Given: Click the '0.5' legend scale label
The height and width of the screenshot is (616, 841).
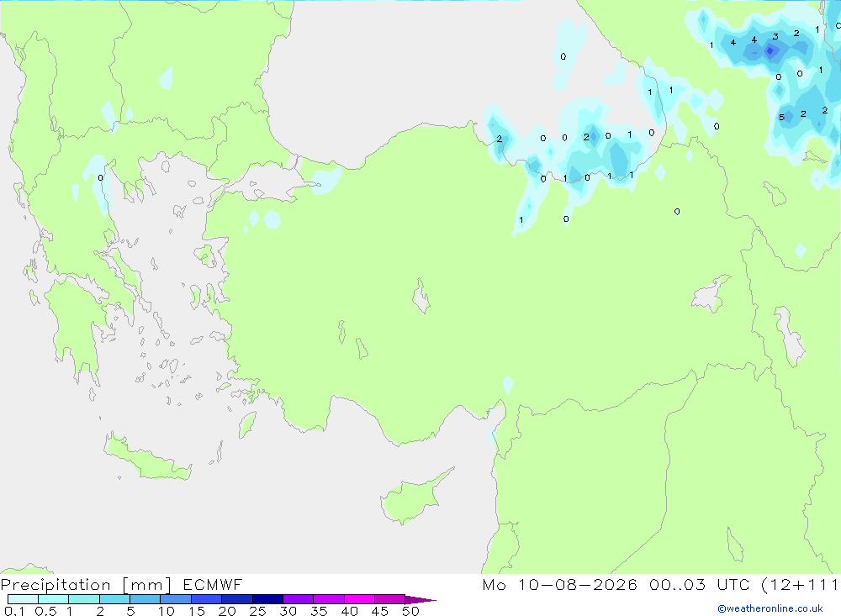Looking at the screenshot, I should click(45, 611).
